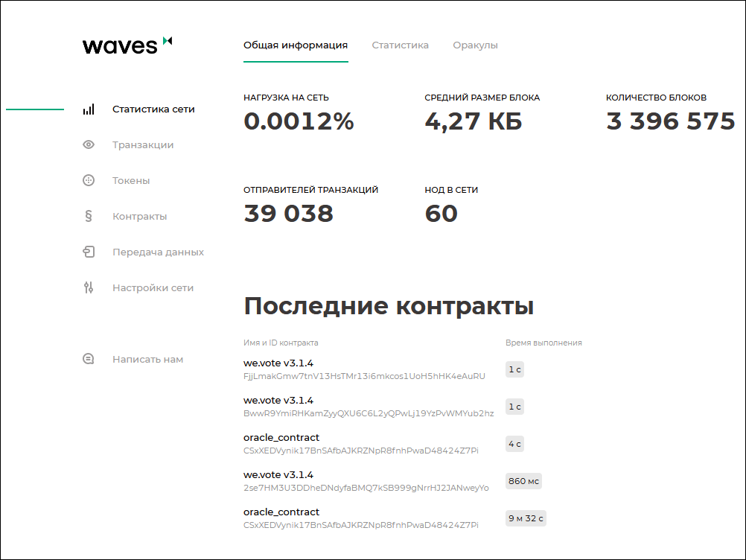Switch to the Статистика tab
746x560 pixels.
pyautogui.click(x=400, y=45)
